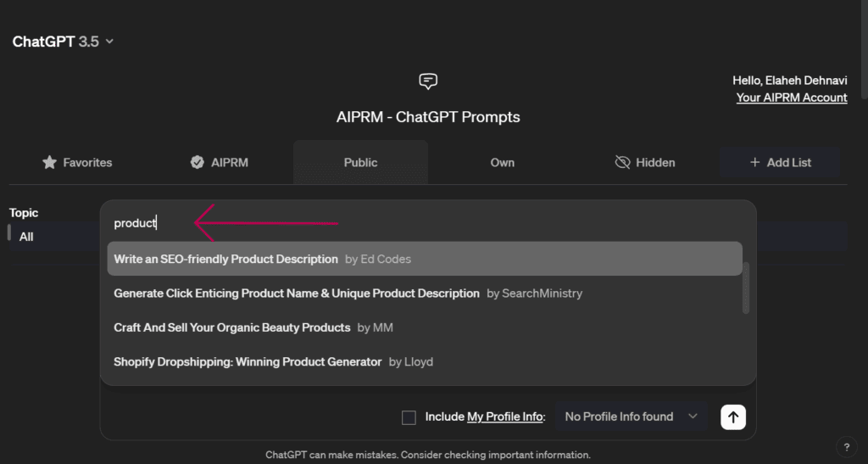Viewport: 868px width, 464px height.
Task: Click the crossed-eye Hidden icon
Action: (623, 162)
